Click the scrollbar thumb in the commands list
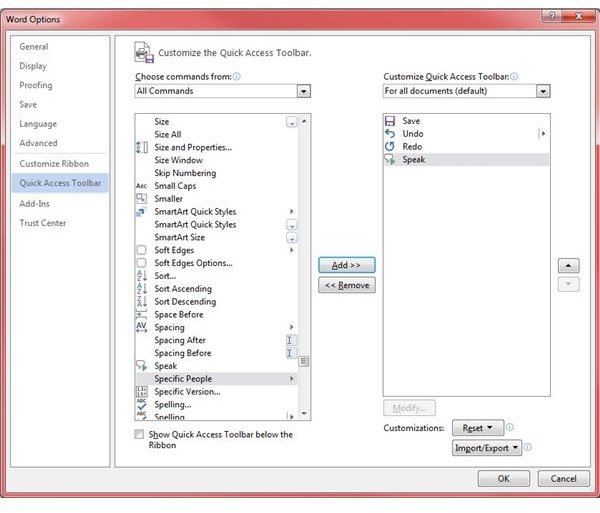The image size is (600, 513). (303, 361)
